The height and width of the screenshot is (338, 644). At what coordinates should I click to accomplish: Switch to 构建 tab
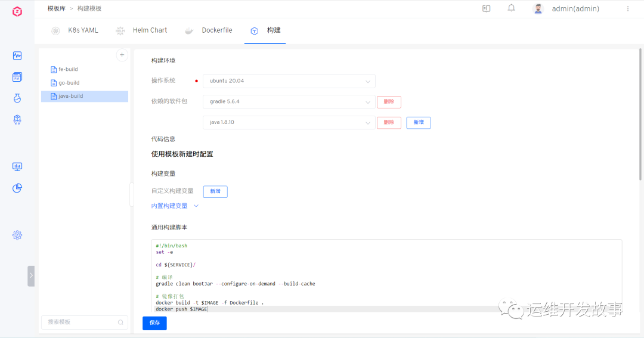click(x=265, y=30)
